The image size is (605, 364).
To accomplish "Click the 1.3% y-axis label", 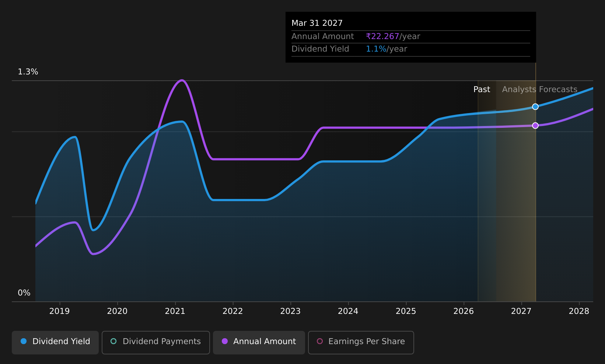I will [x=28, y=72].
